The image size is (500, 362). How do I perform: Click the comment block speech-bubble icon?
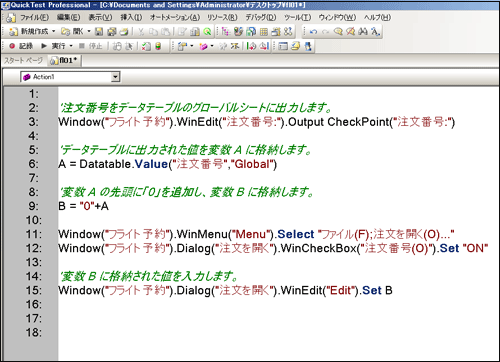point(338,32)
